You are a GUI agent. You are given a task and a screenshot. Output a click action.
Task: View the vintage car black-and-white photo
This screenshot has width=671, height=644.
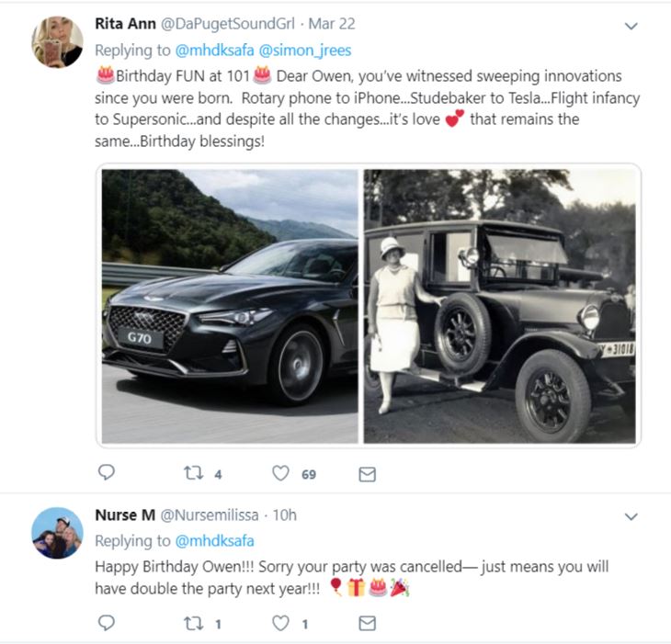point(499,306)
